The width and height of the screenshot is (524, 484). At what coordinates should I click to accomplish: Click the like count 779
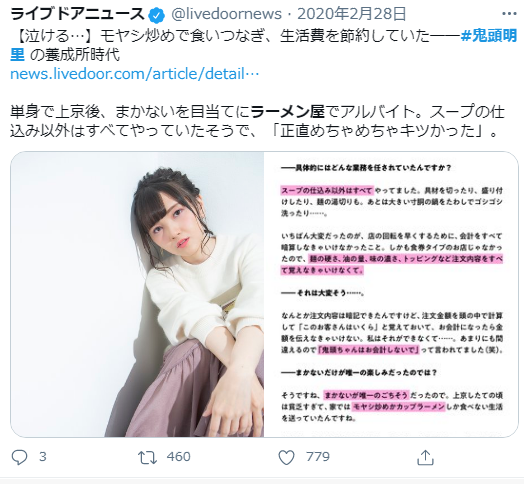pos(317,457)
